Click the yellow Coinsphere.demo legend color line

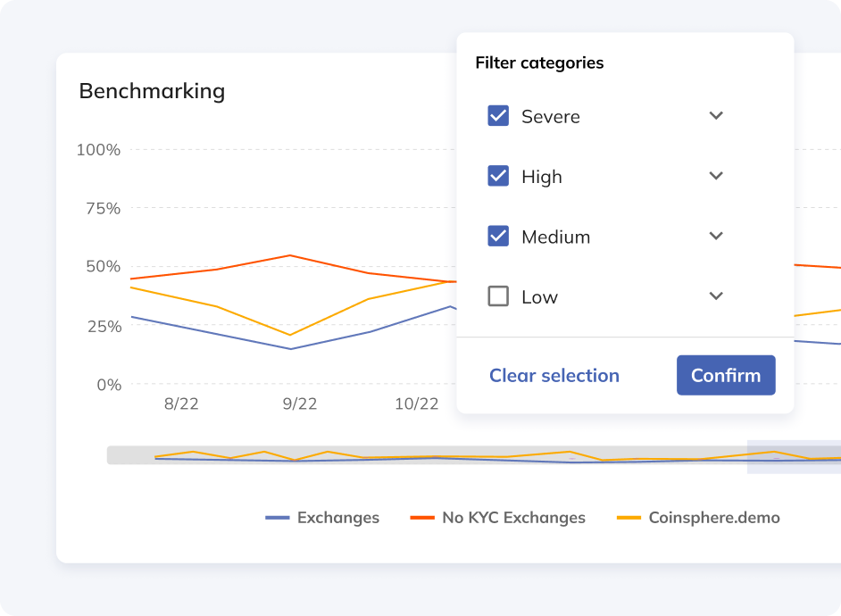629,518
